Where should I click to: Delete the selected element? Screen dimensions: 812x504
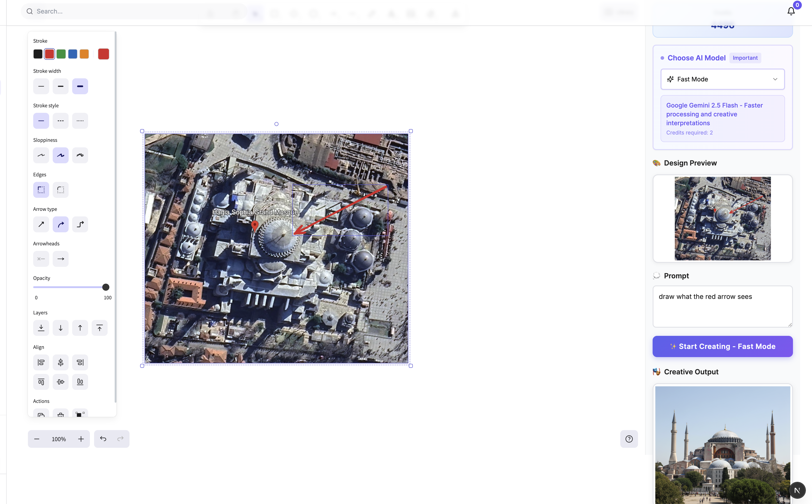click(60, 413)
